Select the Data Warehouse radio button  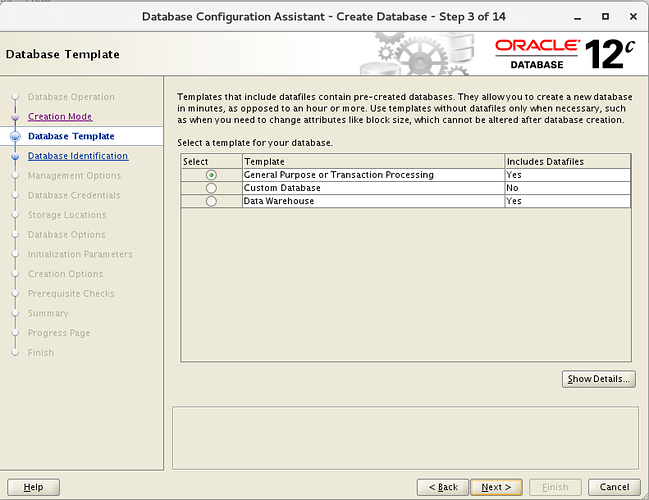coord(211,201)
